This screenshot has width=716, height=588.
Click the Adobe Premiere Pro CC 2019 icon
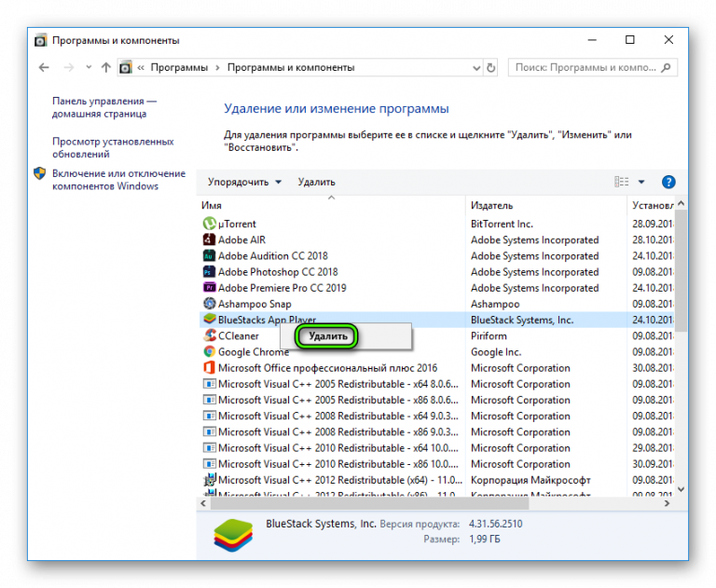209,288
